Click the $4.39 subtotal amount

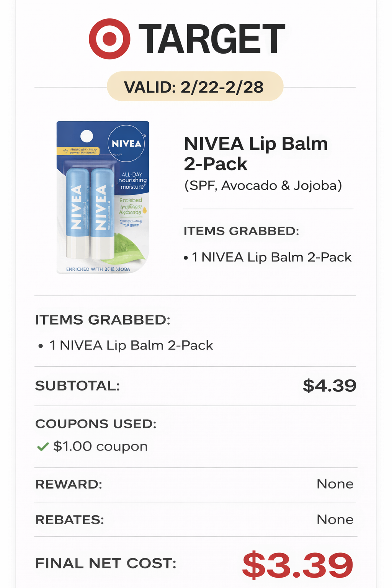pyautogui.click(x=329, y=386)
